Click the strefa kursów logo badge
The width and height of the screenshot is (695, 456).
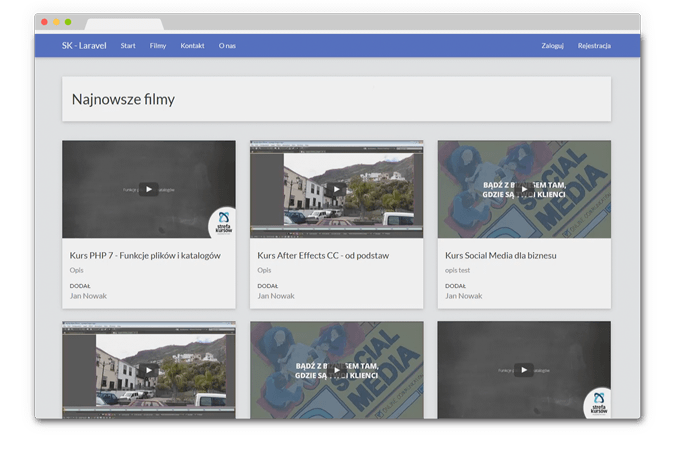tap(223, 223)
